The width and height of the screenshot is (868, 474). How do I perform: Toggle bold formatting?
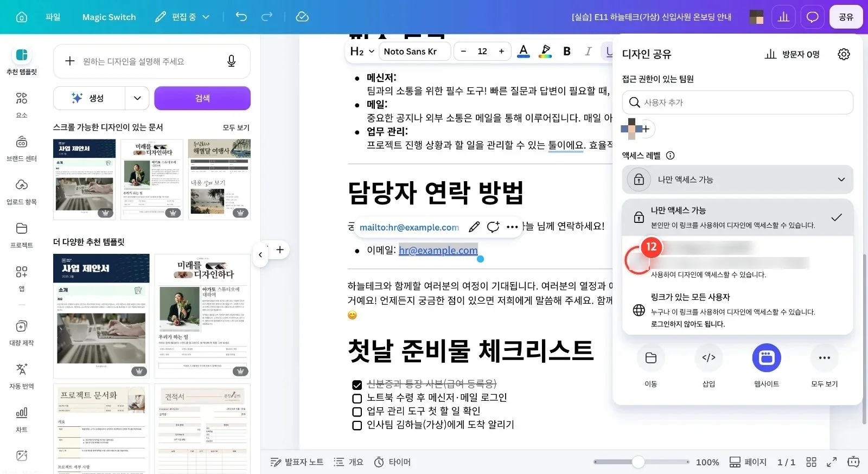pyautogui.click(x=567, y=51)
